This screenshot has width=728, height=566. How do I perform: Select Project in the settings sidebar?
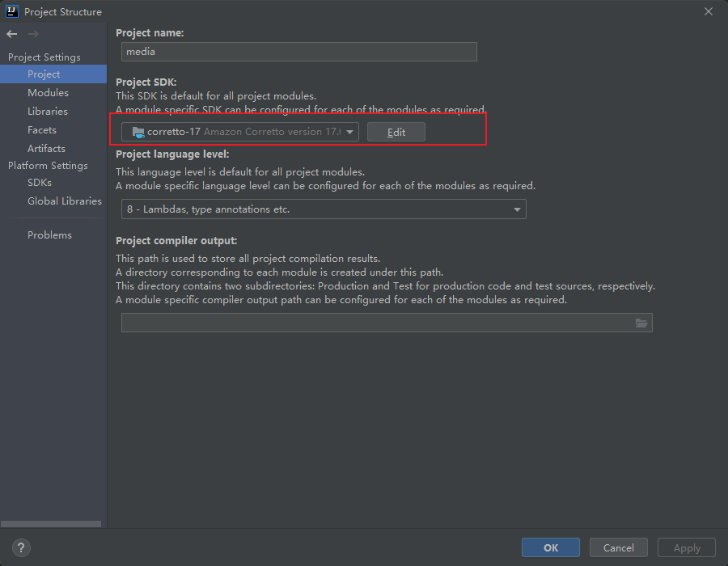click(44, 74)
